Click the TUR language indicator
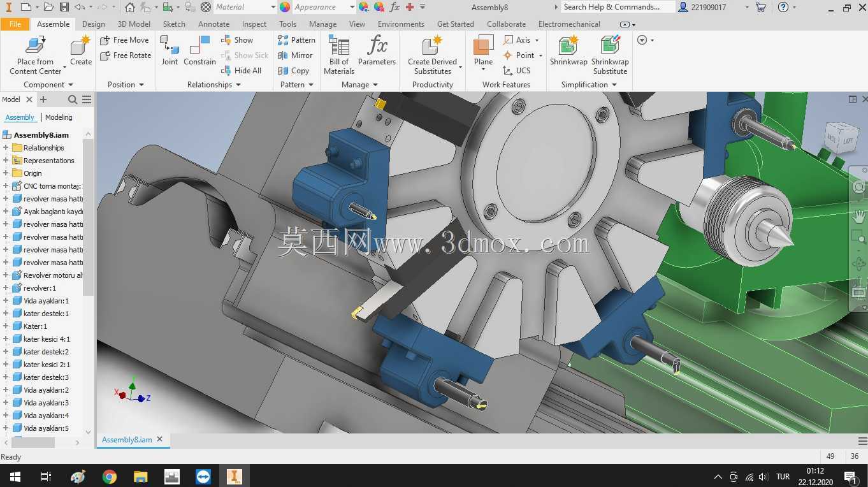The width and height of the screenshot is (868, 487). pyautogui.click(x=783, y=476)
